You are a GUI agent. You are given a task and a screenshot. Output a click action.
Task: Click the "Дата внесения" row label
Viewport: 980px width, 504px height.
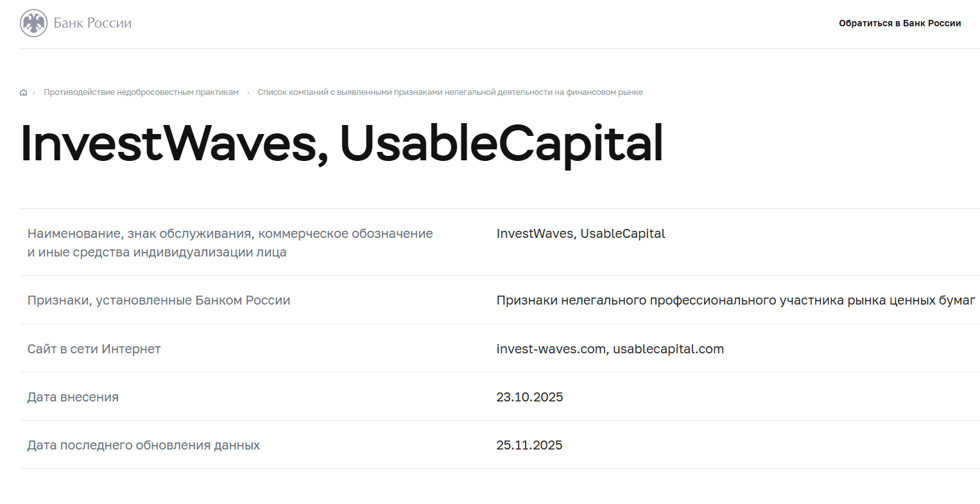pyautogui.click(x=73, y=397)
